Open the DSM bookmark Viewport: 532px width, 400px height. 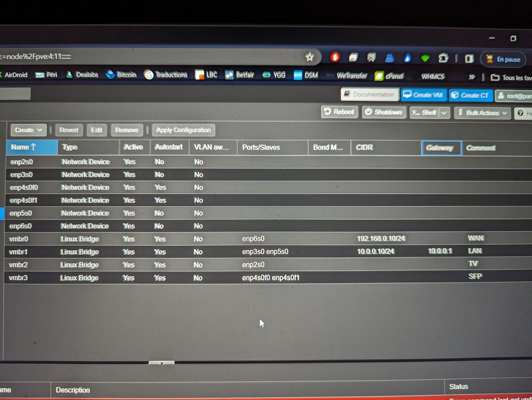pyautogui.click(x=306, y=75)
